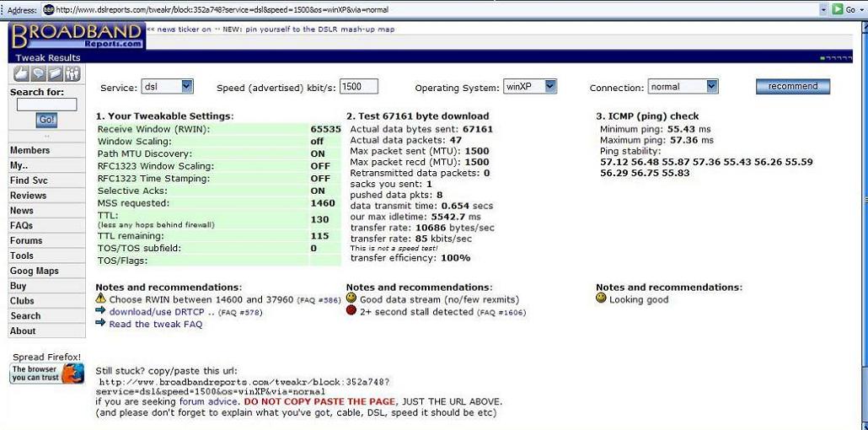
Task: Click the red dot icon beside stall detected
Action: coord(351,311)
